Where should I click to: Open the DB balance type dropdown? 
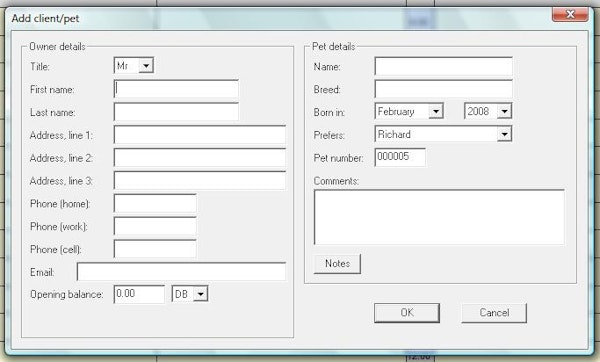point(190,294)
